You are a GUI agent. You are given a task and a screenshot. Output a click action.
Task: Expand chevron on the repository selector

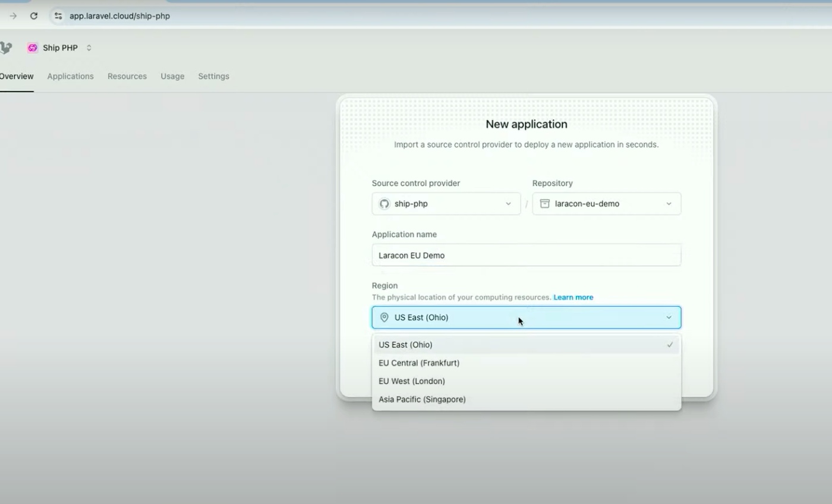[x=669, y=204]
